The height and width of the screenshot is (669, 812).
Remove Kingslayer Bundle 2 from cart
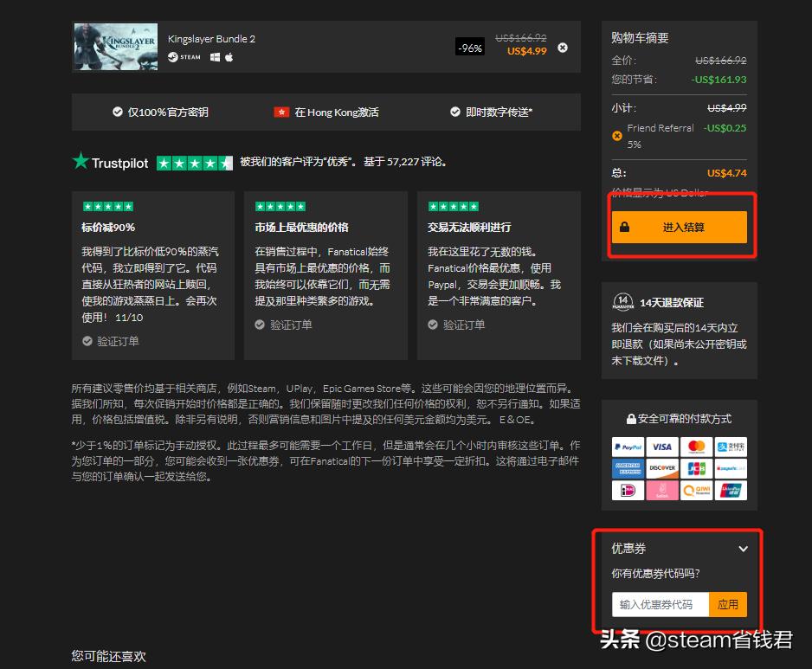(x=562, y=48)
